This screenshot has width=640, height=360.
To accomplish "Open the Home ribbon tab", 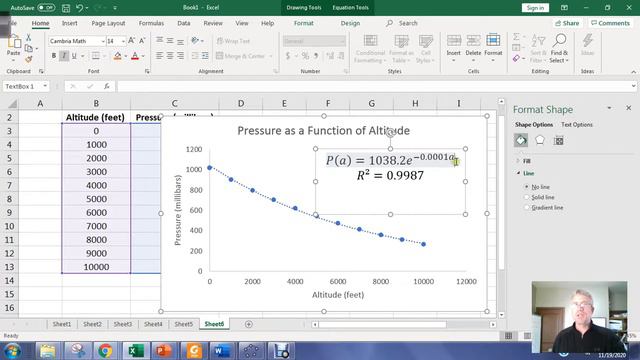I will (x=40, y=23).
